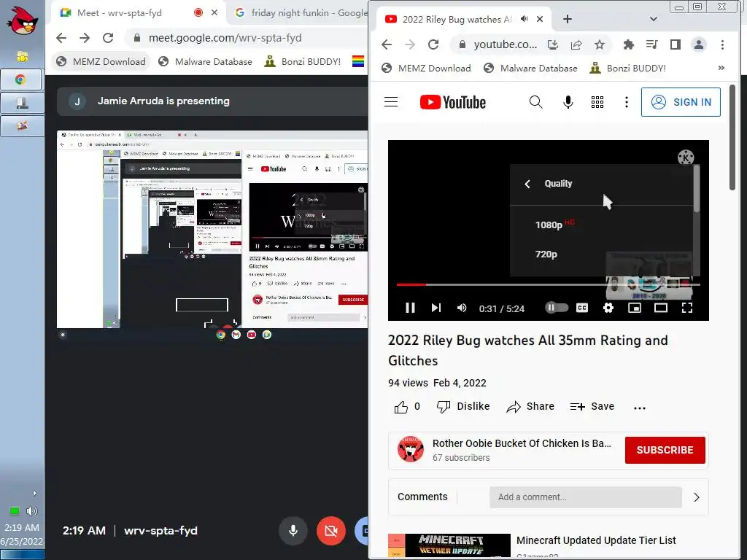Click Add a comment field
Screen dimensions: 747x560
point(586,497)
